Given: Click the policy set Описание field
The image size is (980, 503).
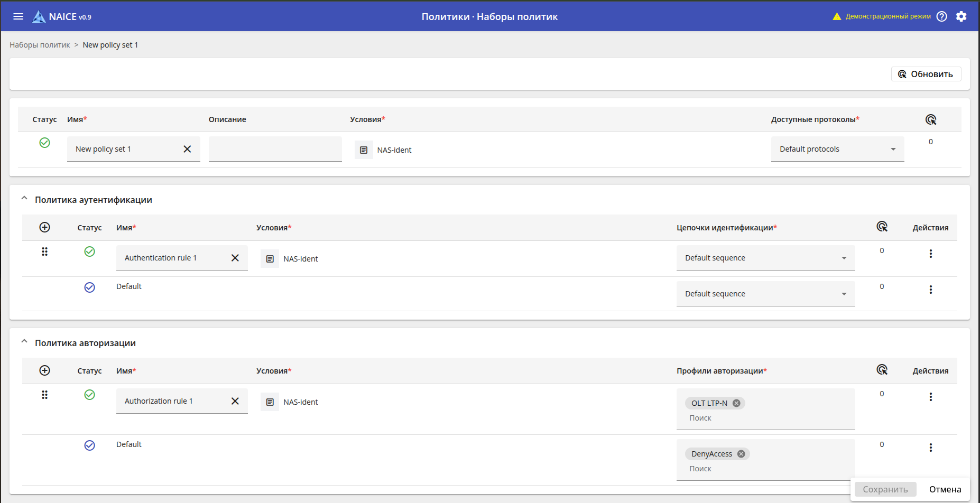Looking at the screenshot, I should pos(275,149).
